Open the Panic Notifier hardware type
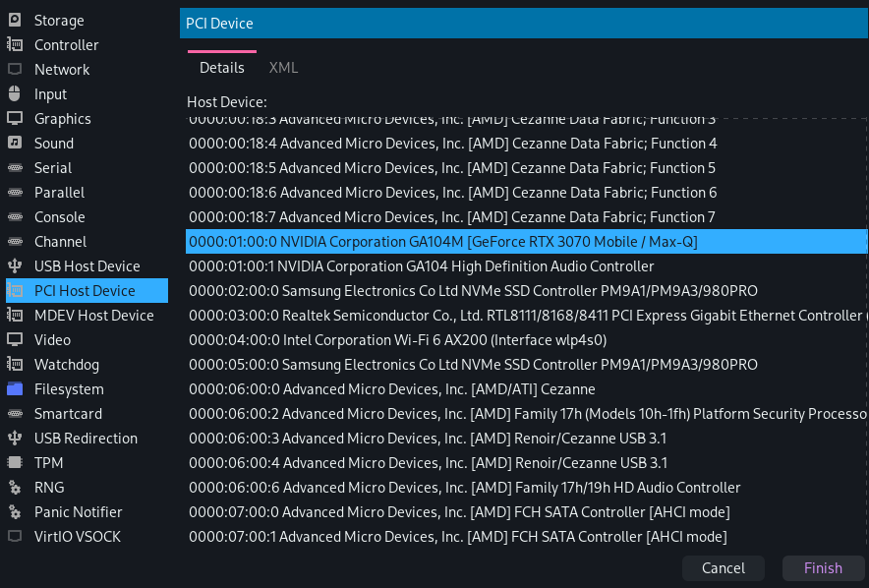Viewport: 869px width, 588px height. (x=78, y=512)
